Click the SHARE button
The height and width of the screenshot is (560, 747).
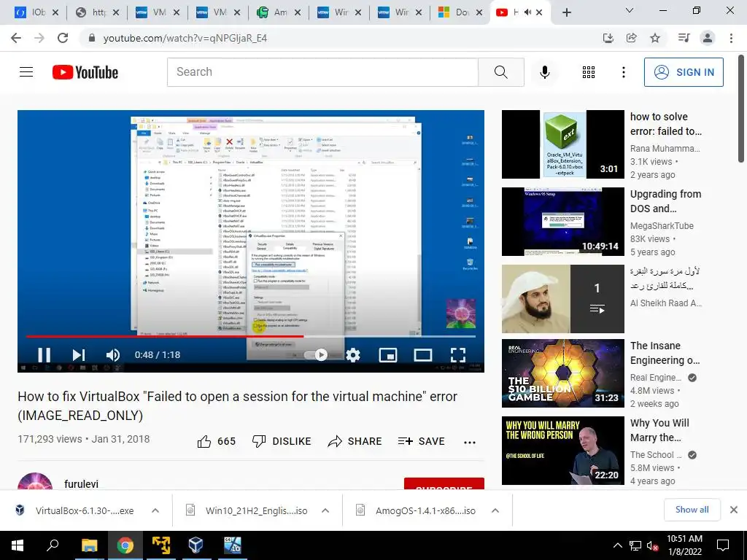point(355,441)
